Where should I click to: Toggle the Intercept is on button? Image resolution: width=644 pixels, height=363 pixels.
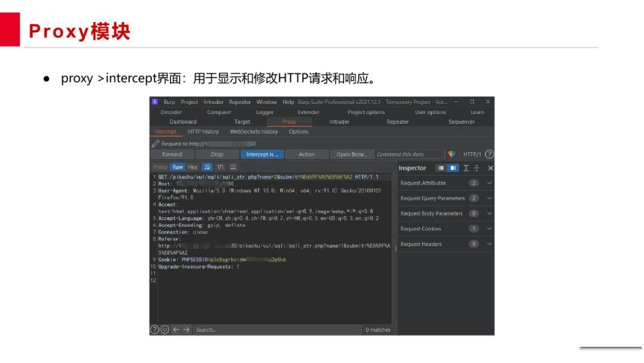coord(262,154)
